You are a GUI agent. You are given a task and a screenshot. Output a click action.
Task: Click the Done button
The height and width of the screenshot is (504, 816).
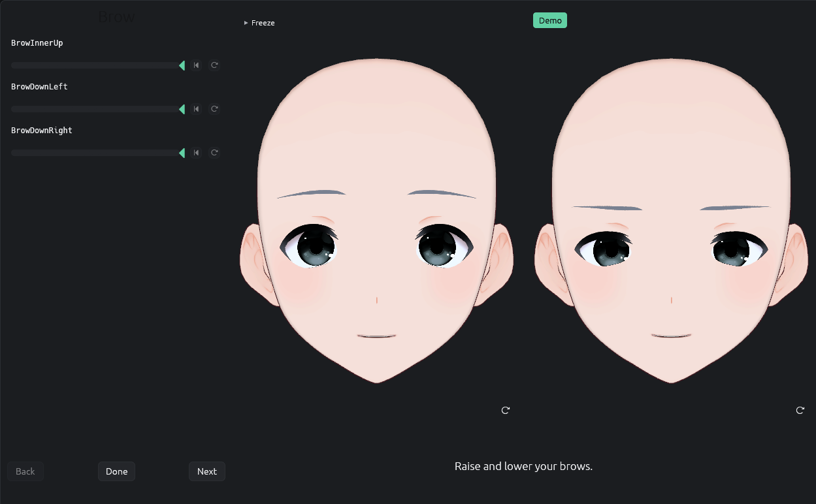117,471
